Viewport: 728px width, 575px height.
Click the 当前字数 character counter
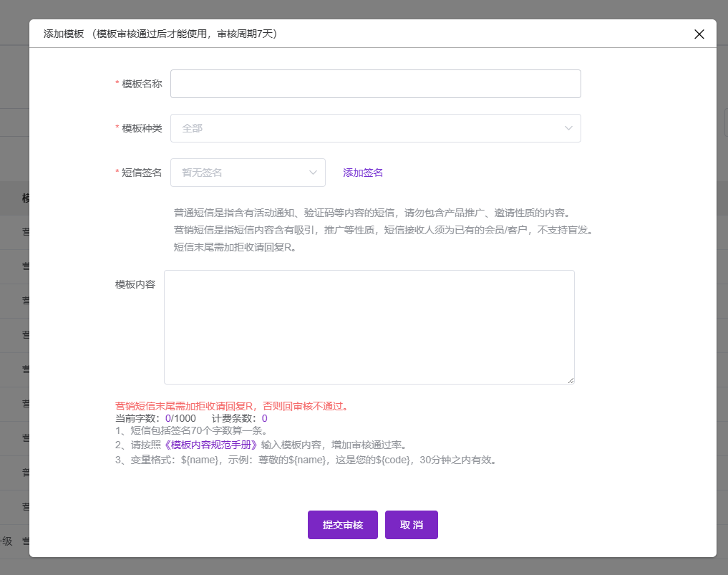[155, 418]
